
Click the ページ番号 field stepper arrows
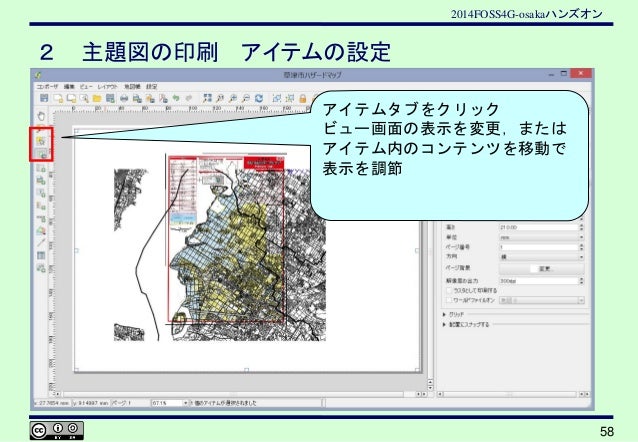(x=582, y=247)
